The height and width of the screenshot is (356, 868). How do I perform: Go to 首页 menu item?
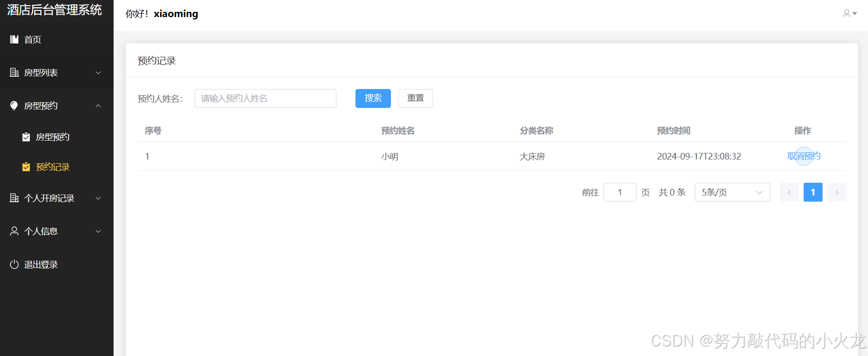point(57,39)
